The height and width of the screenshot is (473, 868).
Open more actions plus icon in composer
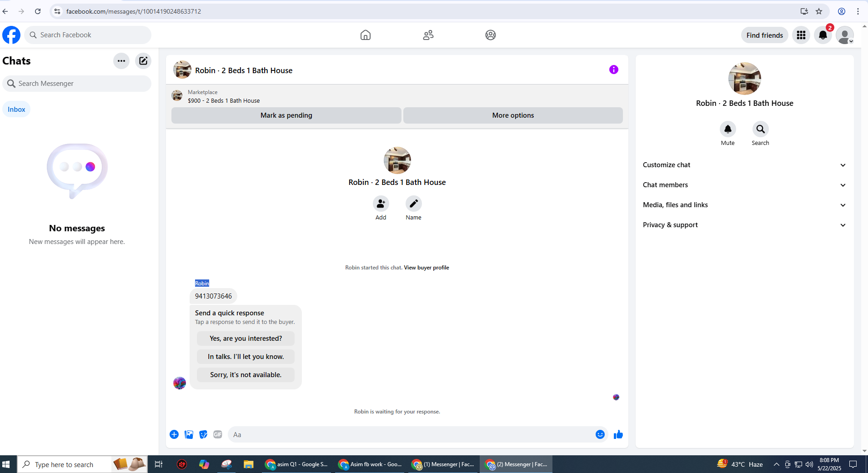click(x=174, y=434)
